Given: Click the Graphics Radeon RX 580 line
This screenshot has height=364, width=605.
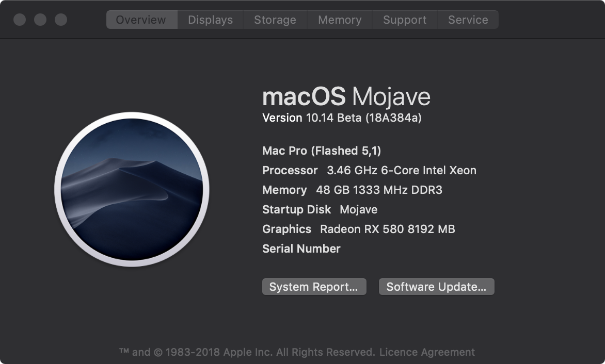Looking at the screenshot, I should (x=358, y=229).
